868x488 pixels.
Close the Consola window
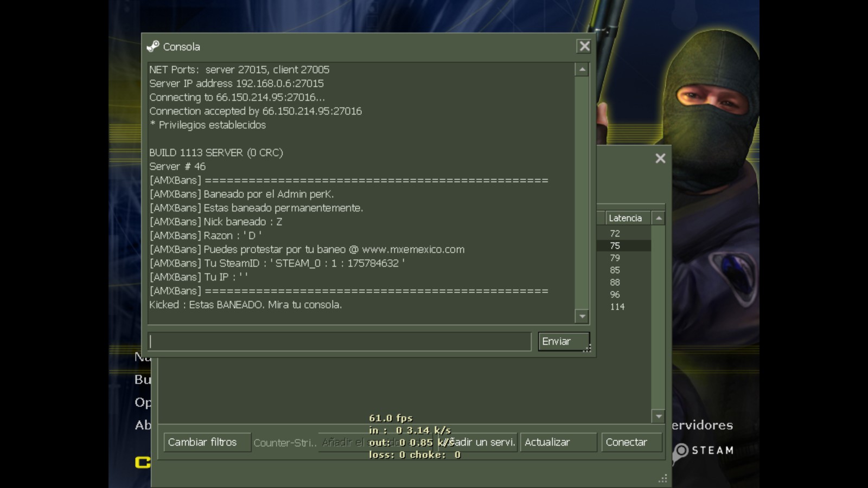[x=584, y=46]
